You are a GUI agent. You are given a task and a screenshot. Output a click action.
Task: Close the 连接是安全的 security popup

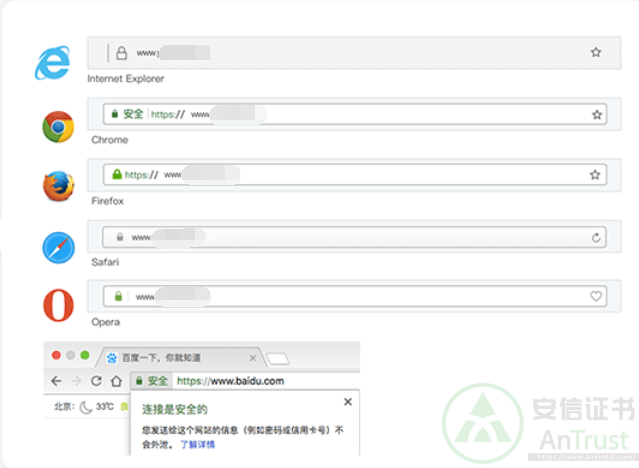pyautogui.click(x=347, y=402)
